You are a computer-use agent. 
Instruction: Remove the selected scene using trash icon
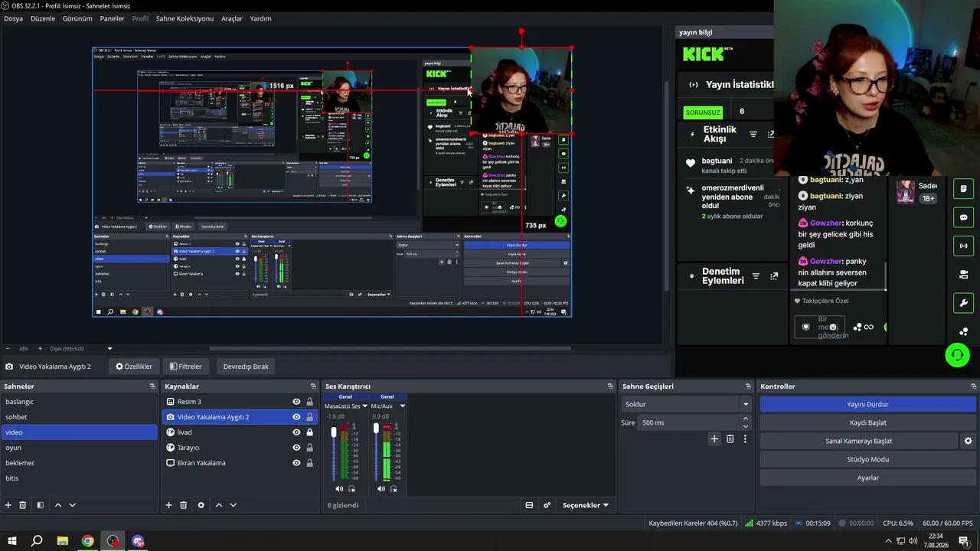click(23, 505)
